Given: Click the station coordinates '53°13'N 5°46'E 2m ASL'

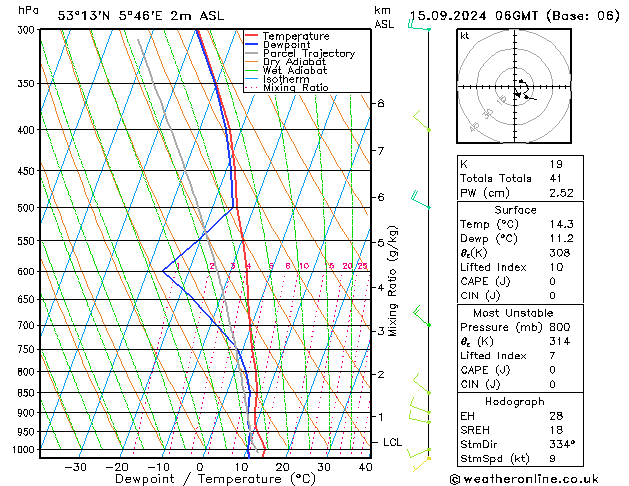Looking at the screenshot, I should coord(141,16).
